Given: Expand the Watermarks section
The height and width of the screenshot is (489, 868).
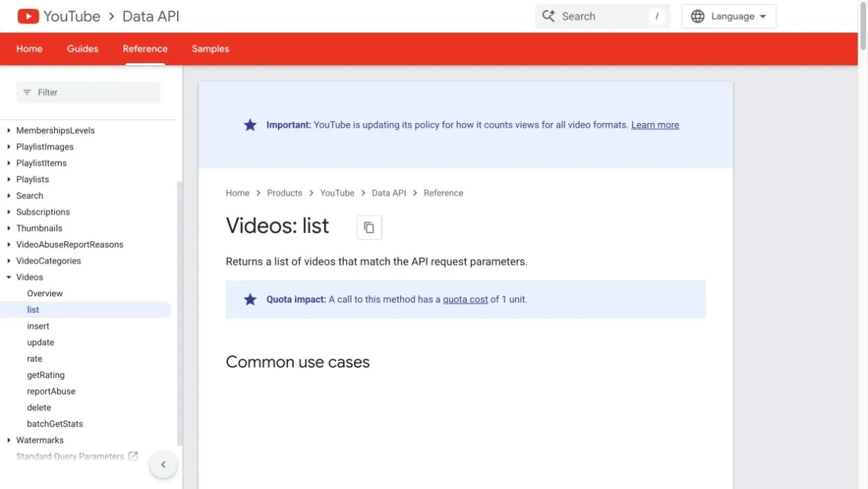Looking at the screenshot, I should click(x=9, y=440).
